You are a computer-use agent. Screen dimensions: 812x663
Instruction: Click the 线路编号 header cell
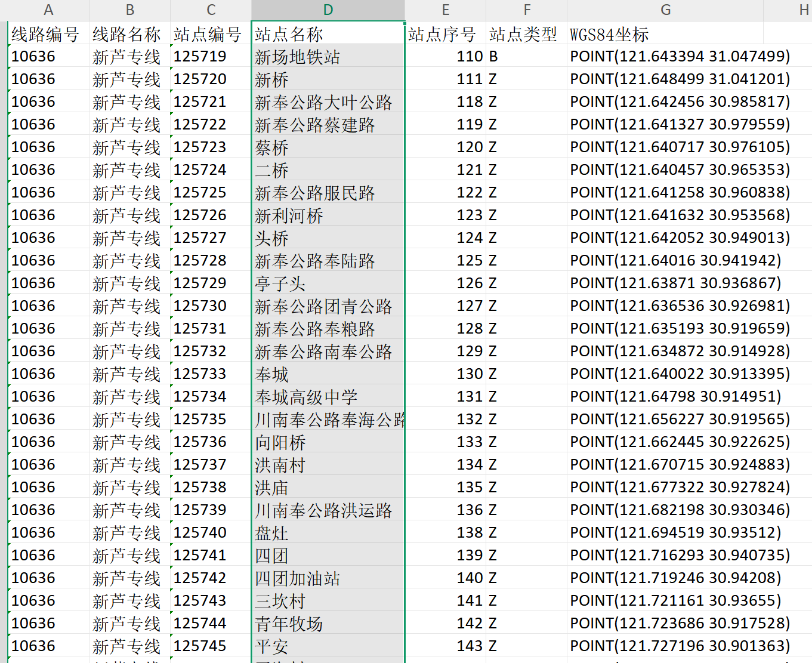[49, 33]
